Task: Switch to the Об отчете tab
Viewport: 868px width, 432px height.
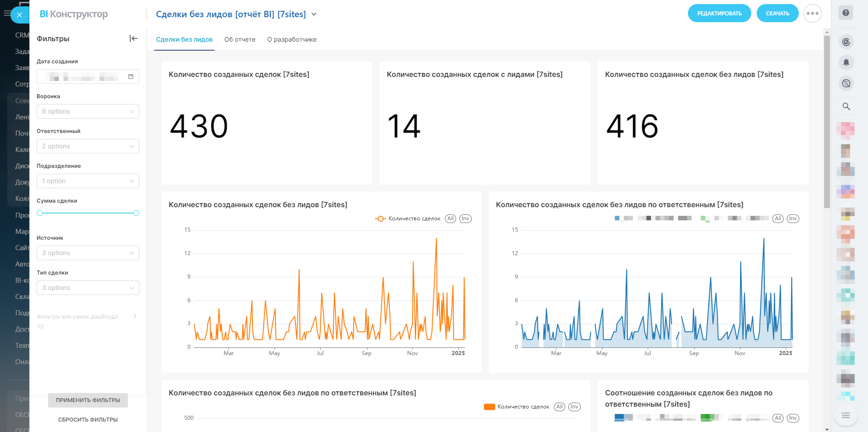Action: pos(240,39)
